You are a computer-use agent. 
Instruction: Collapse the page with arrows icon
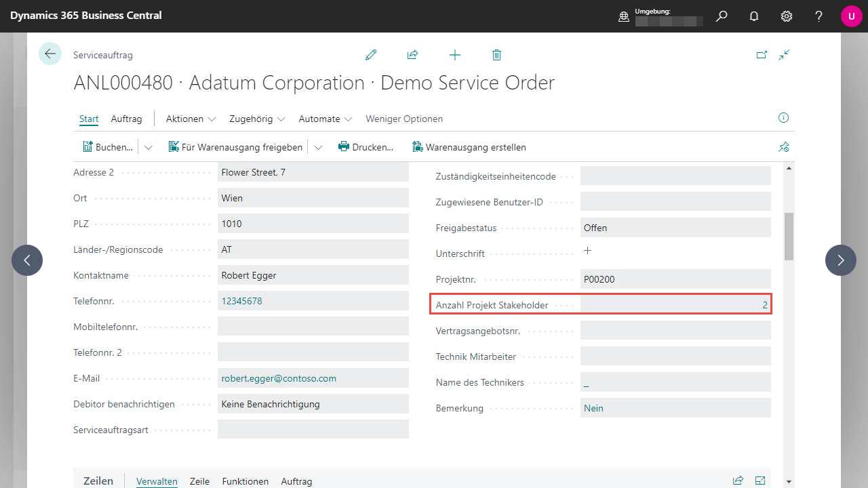click(785, 55)
